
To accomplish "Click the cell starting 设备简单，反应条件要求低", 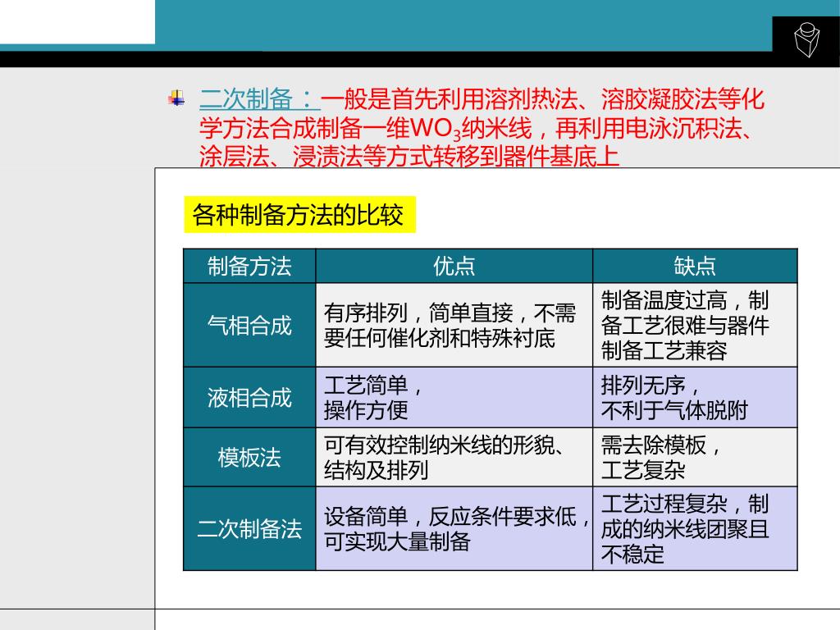I will [x=454, y=529].
